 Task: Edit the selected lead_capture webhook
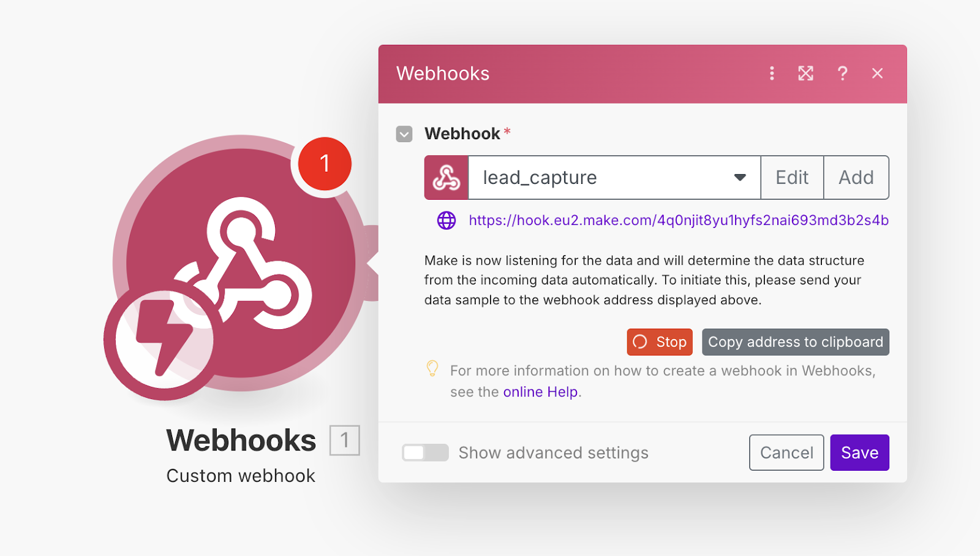pos(792,178)
